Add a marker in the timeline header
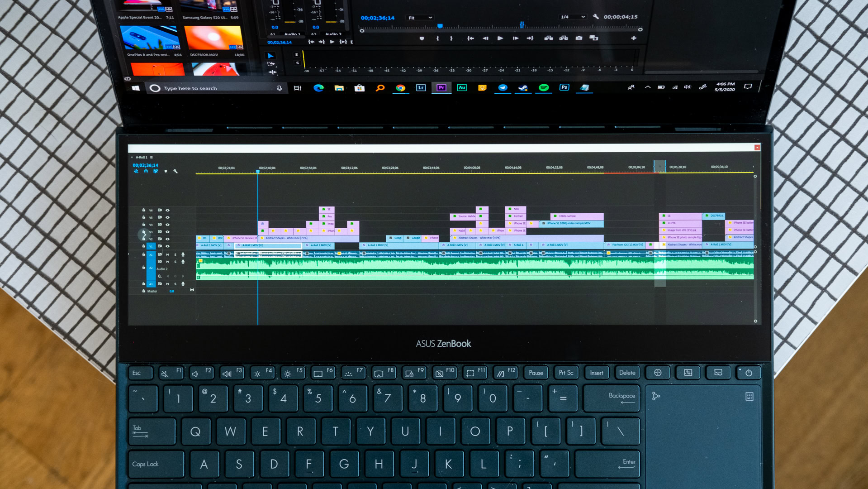 [166, 172]
